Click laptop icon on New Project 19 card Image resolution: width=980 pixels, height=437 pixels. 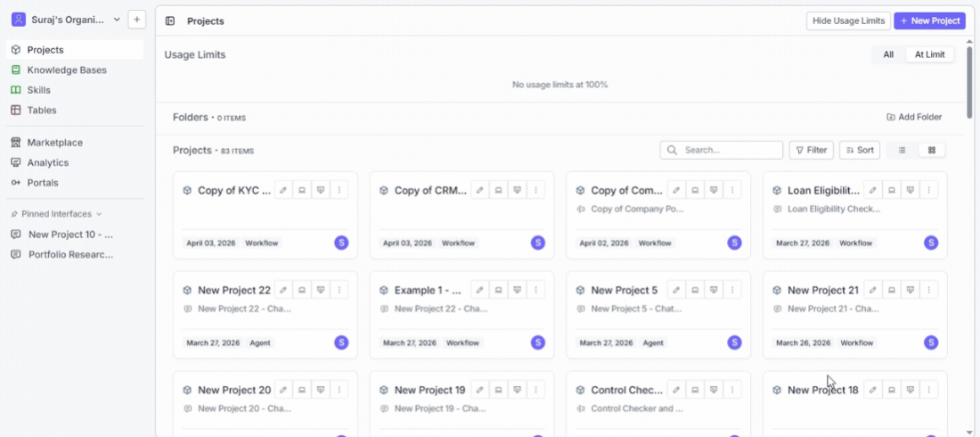pos(498,390)
